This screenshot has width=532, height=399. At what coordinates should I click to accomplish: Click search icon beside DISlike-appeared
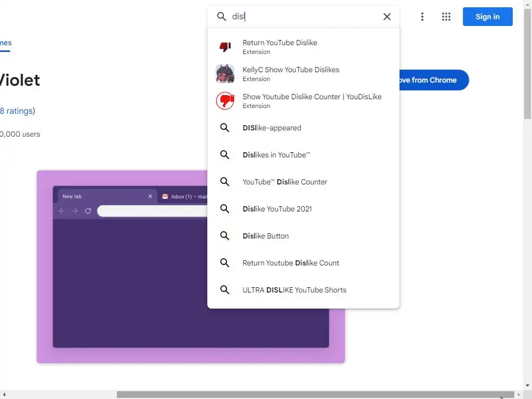(224, 128)
